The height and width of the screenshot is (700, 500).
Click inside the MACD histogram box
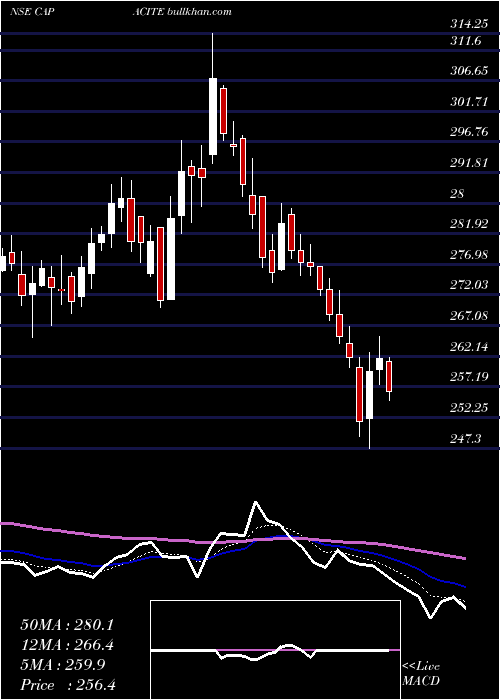(x=275, y=650)
